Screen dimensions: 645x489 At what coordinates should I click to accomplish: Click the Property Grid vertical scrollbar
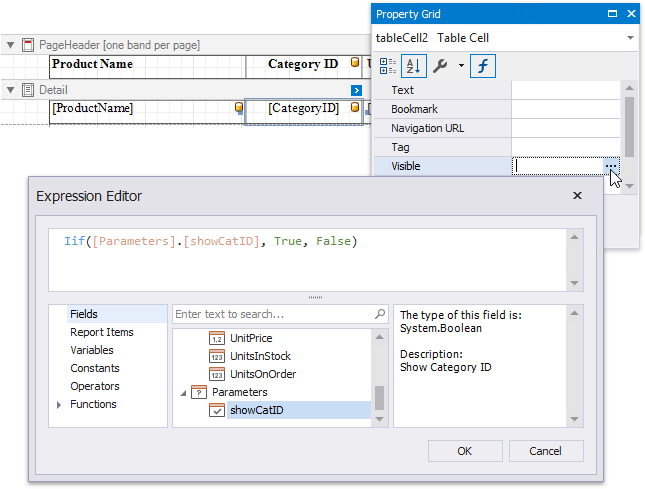[629, 120]
